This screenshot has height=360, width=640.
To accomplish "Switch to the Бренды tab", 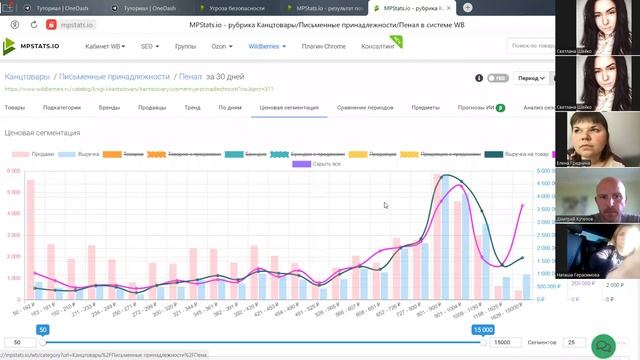I will tap(109, 108).
